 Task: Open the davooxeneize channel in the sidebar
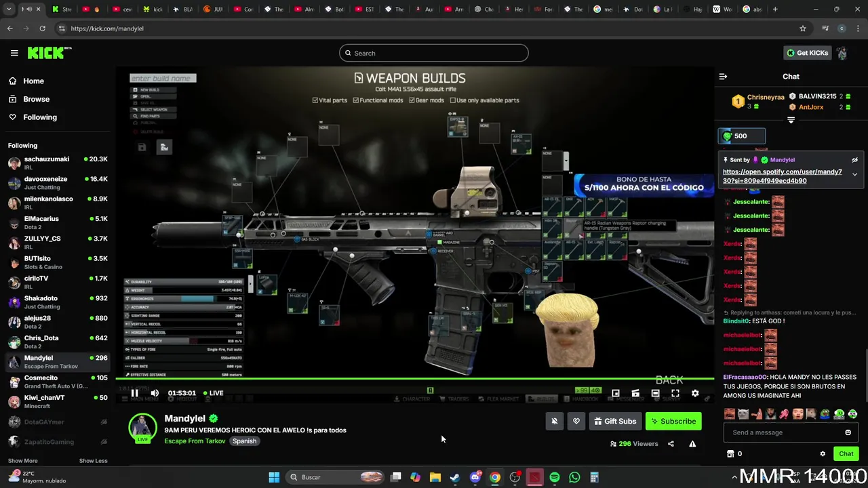(58, 183)
